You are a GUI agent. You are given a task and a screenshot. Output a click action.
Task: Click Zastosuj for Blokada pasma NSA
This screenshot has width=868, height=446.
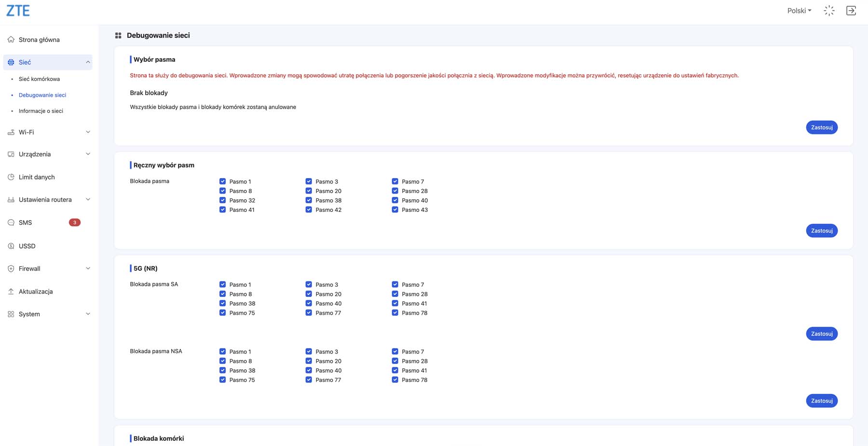tap(821, 401)
